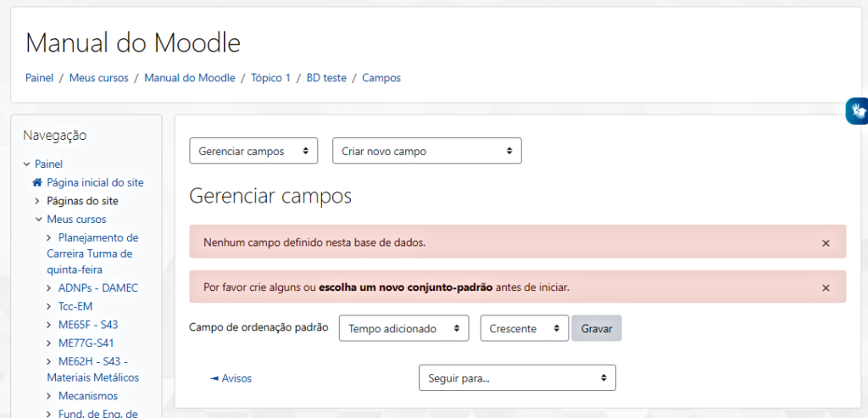Open the ADNPs - DAMEC course
The width and height of the screenshot is (868, 418).
98,288
